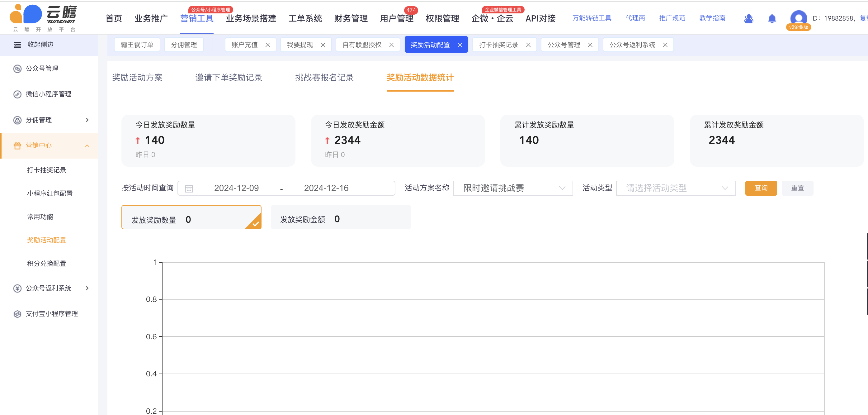868x415 pixels.
Task: Click the user avatar icon
Action: coord(798,18)
